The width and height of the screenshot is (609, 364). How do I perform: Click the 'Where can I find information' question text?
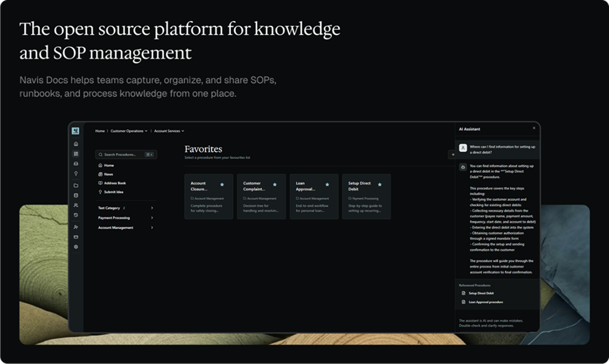(x=502, y=150)
